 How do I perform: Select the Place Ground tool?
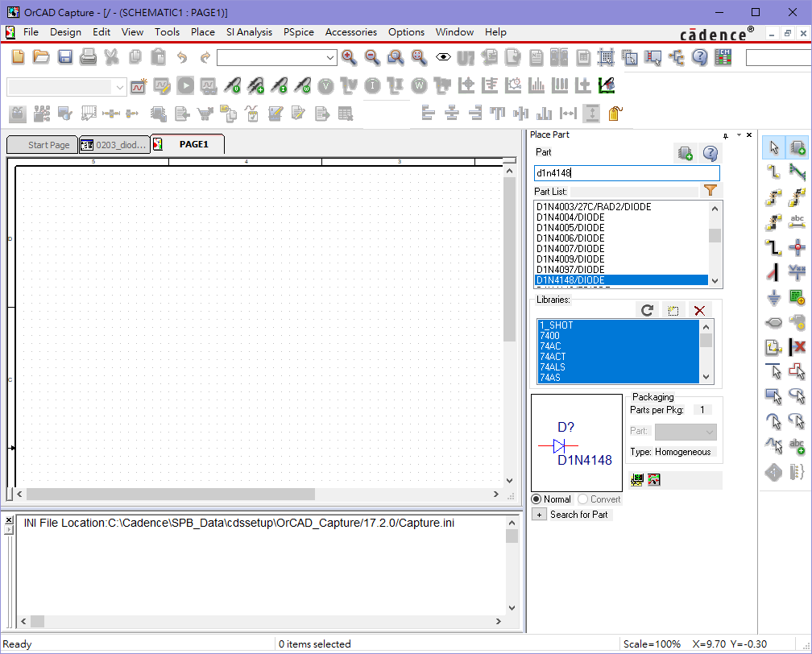click(774, 297)
